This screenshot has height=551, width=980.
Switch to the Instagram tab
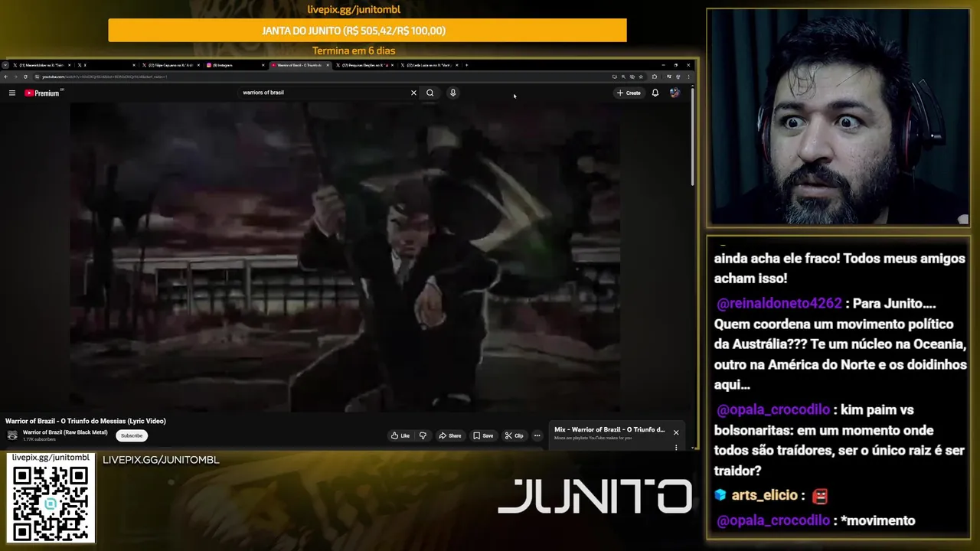tap(235, 65)
